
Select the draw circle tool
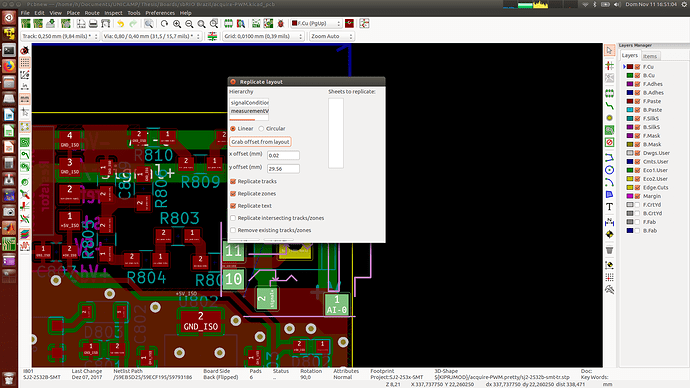pyautogui.click(x=609, y=170)
